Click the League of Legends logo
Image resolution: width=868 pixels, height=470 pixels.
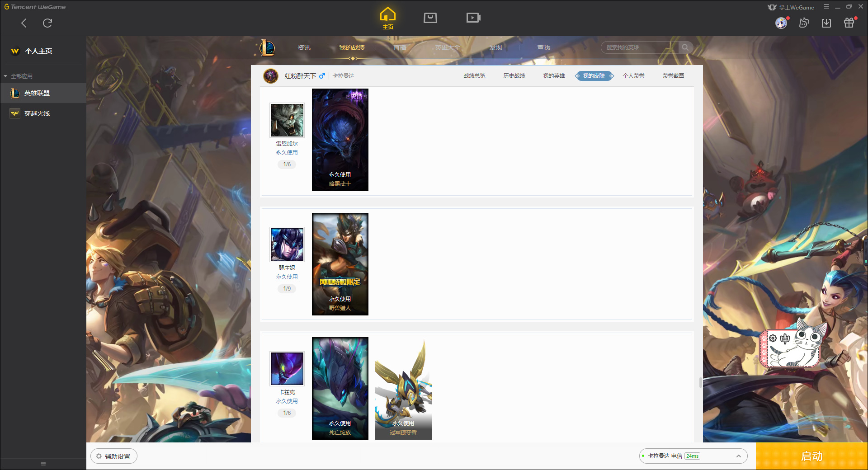pos(267,47)
